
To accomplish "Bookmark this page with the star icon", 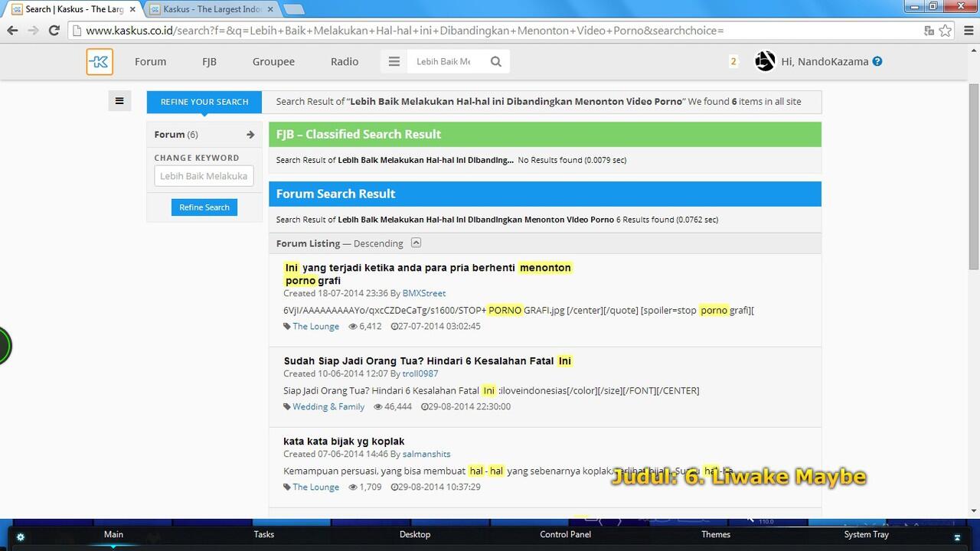I will click(946, 31).
